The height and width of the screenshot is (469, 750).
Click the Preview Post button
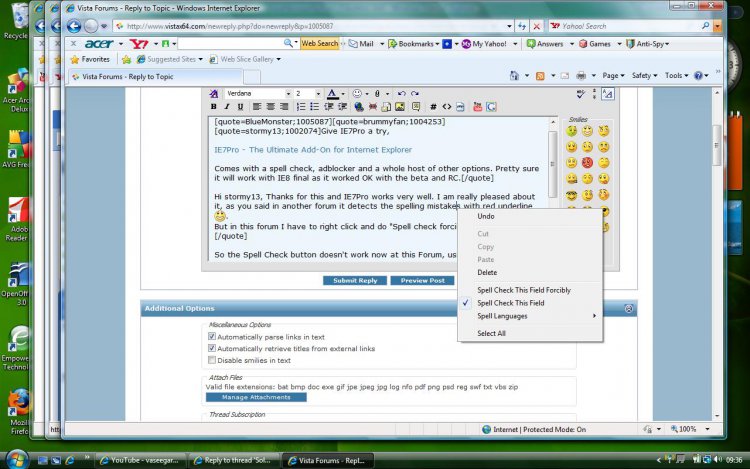(422, 281)
